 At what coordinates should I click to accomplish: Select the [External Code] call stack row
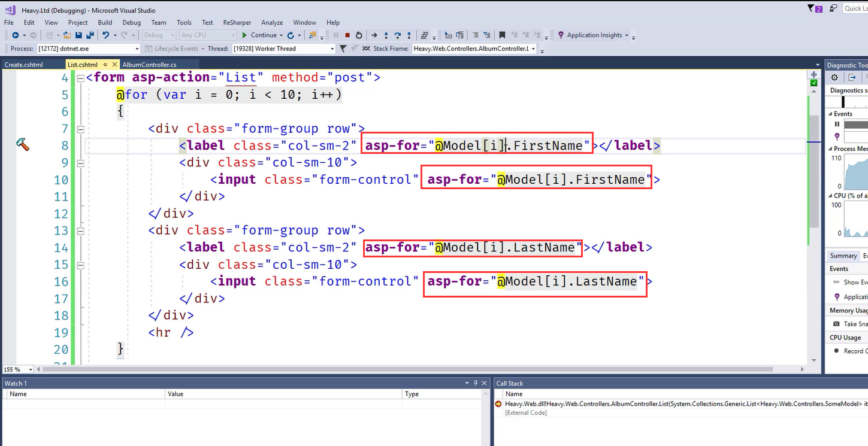pyautogui.click(x=526, y=412)
